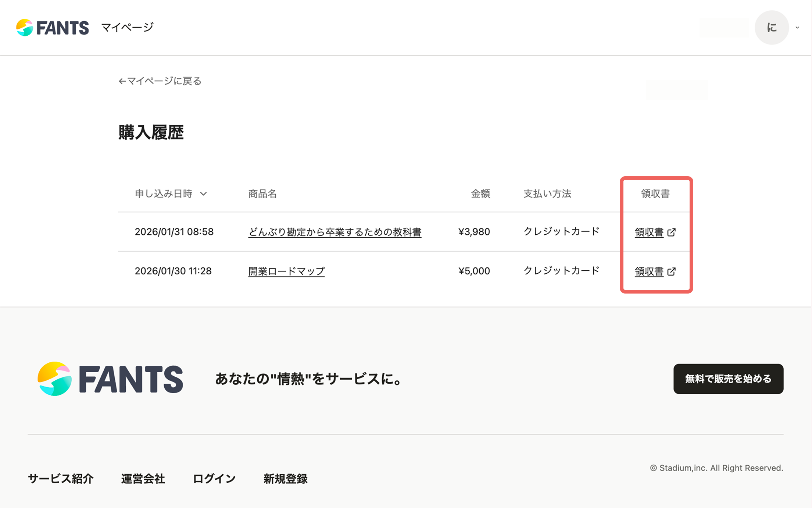
Task: Open the round に avatar icon
Action: (x=772, y=28)
